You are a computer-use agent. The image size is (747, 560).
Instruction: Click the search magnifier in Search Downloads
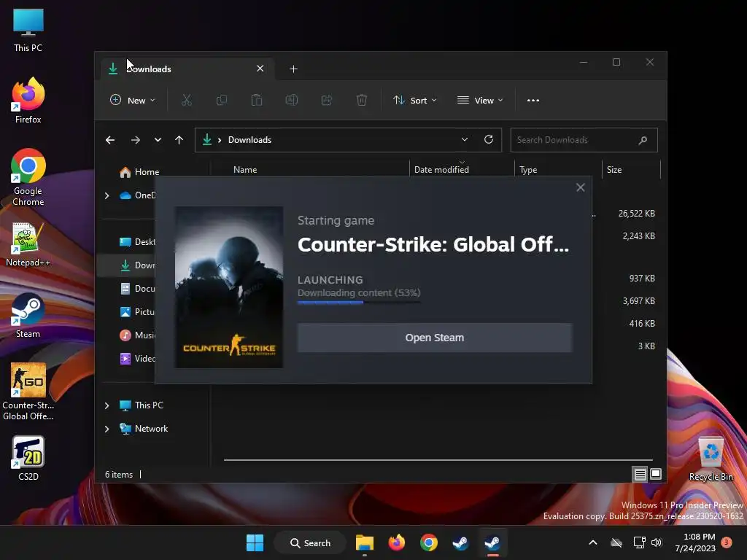click(643, 140)
